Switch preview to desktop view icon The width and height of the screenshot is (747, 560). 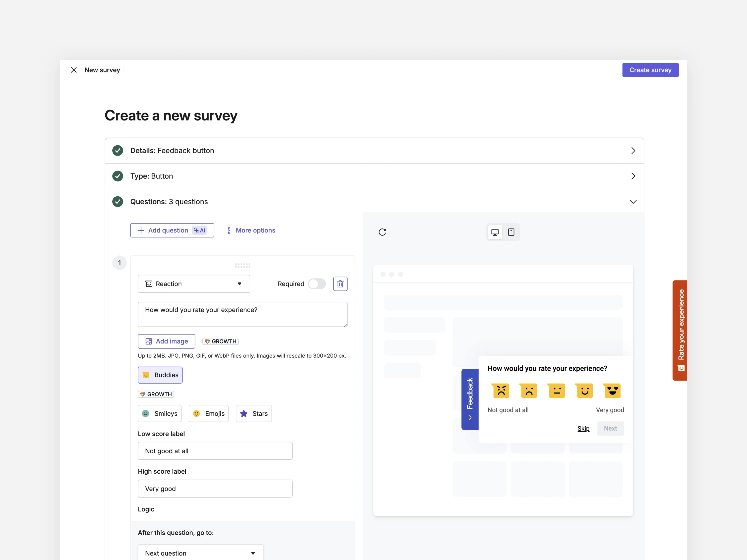point(495,232)
